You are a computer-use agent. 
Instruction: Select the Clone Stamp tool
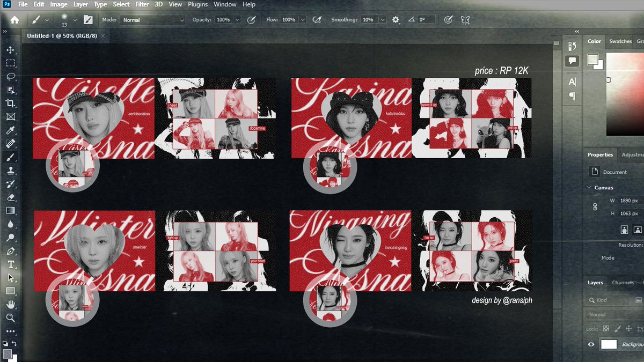[10, 171]
